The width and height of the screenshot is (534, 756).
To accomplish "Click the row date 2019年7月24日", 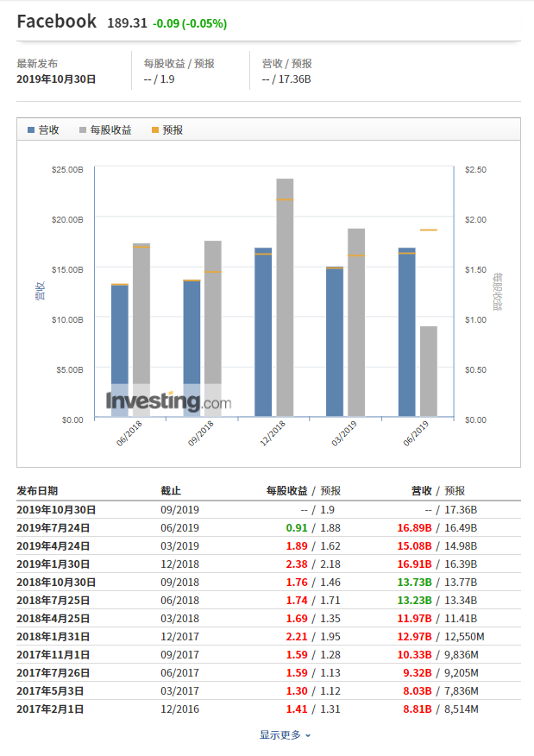I will pos(53,528).
